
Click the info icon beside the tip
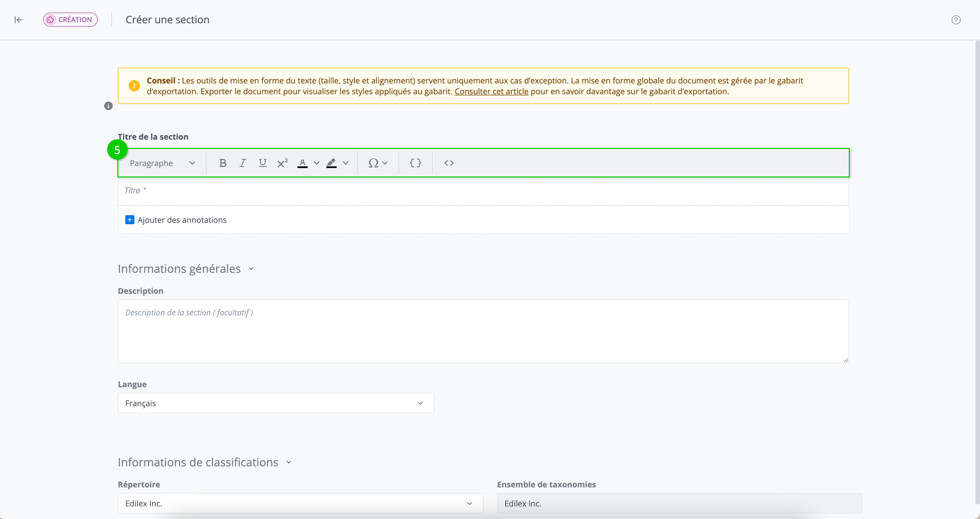[108, 106]
